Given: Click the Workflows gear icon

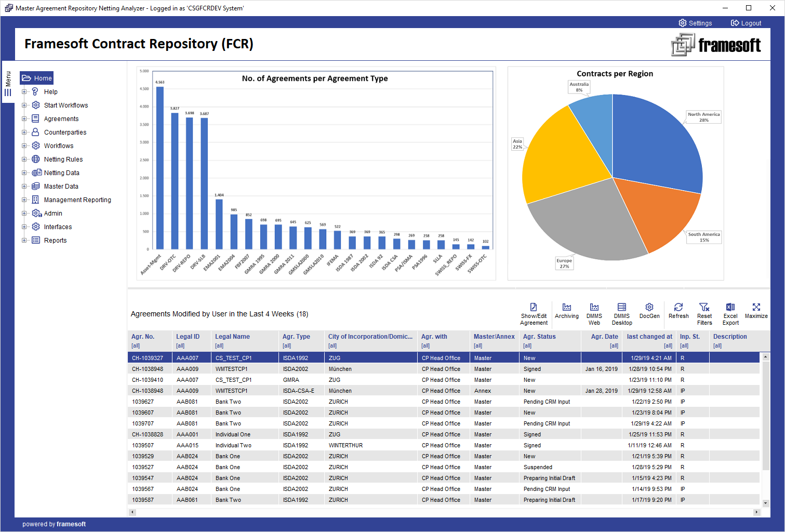Looking at the screenshot, I should pos(36,145).
